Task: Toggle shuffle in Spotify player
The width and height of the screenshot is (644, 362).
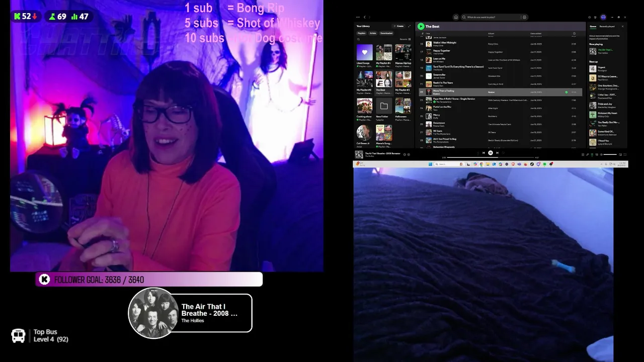Action: click(478, 153)
